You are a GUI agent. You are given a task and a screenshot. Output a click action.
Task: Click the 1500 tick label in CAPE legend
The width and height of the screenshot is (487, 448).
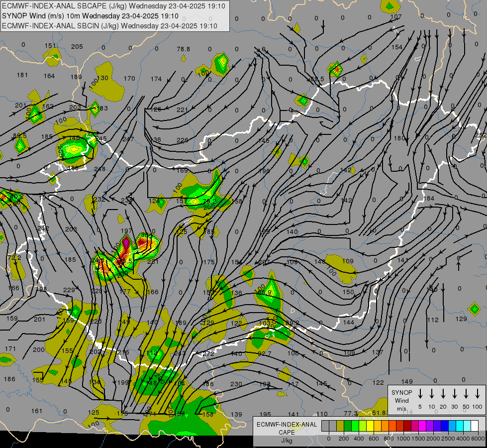pos(418,439)
